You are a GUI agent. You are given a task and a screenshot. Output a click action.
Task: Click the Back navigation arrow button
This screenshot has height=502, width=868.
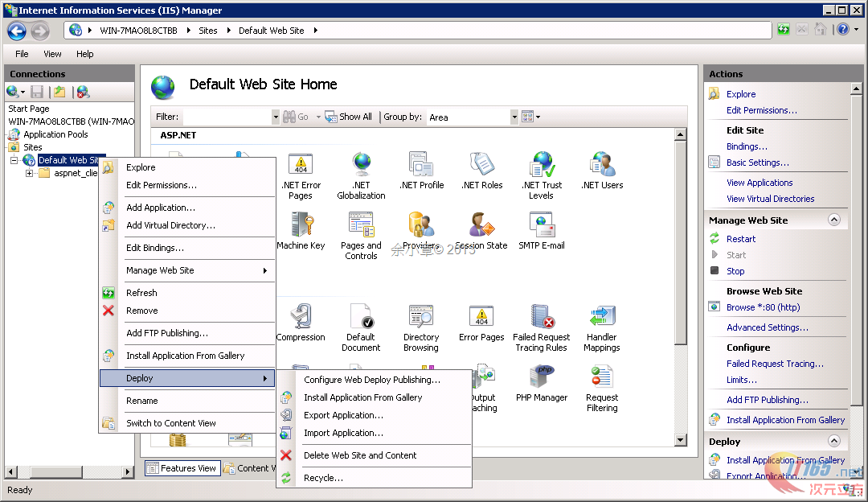pyautogui.click(x=17, y=31)
